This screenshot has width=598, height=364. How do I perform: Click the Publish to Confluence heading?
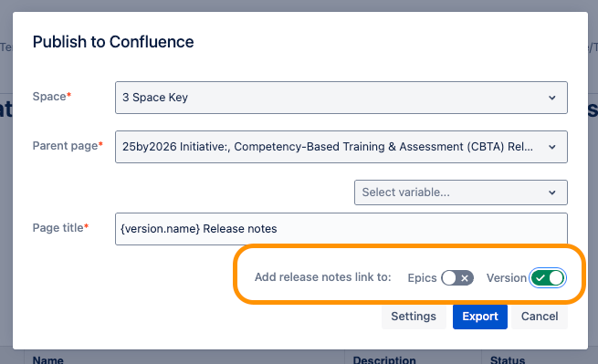[x=113, y=42]
